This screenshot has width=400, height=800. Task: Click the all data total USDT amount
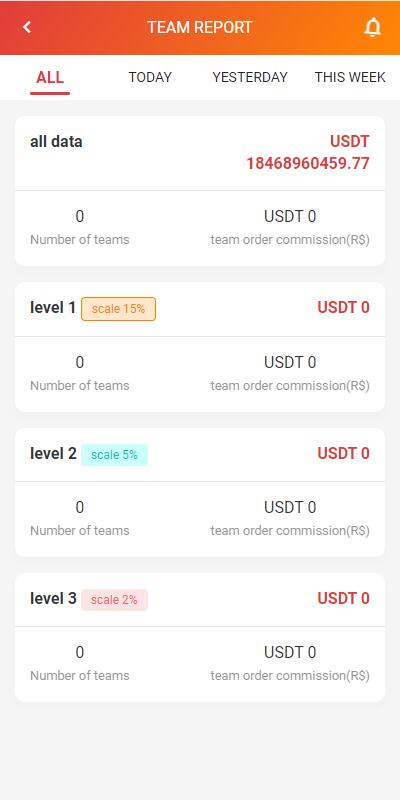[x=308, y=153]
